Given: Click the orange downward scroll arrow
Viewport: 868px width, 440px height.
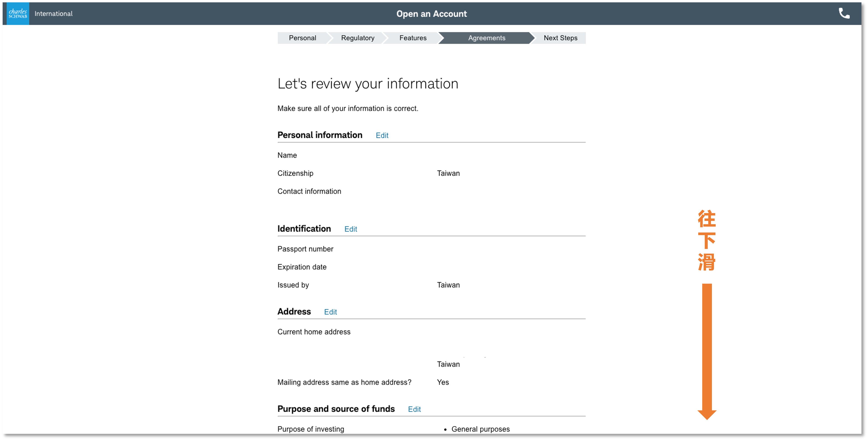Looking at the screenshot, I should click(x=707, y=351).
